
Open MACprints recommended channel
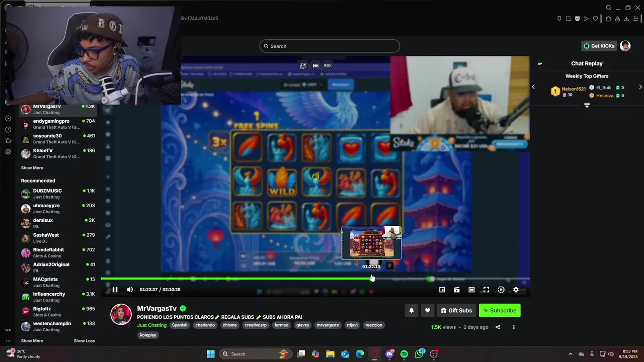tap(57, 282)
